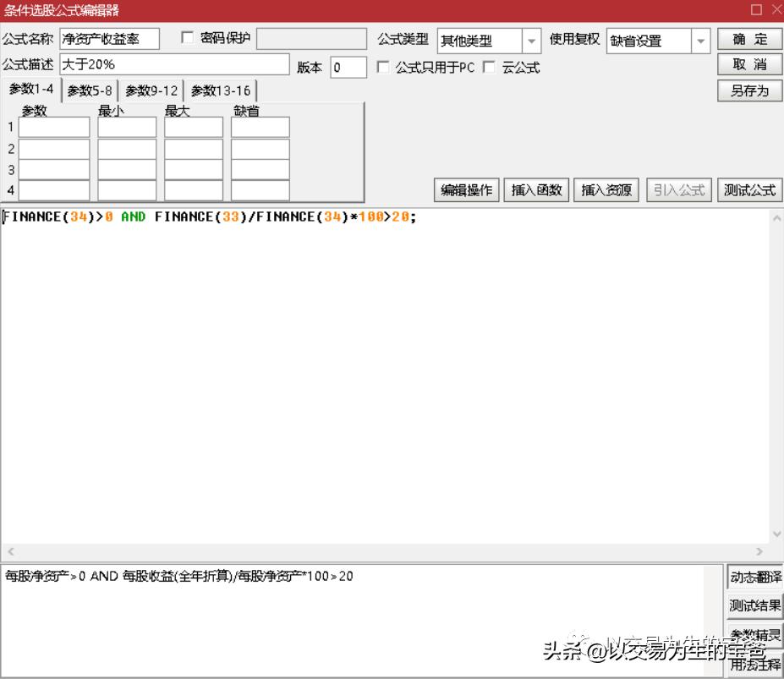Click row 2 缺省 default field
The height and width of the screenshot is (679, 784).
click(260, 149)
